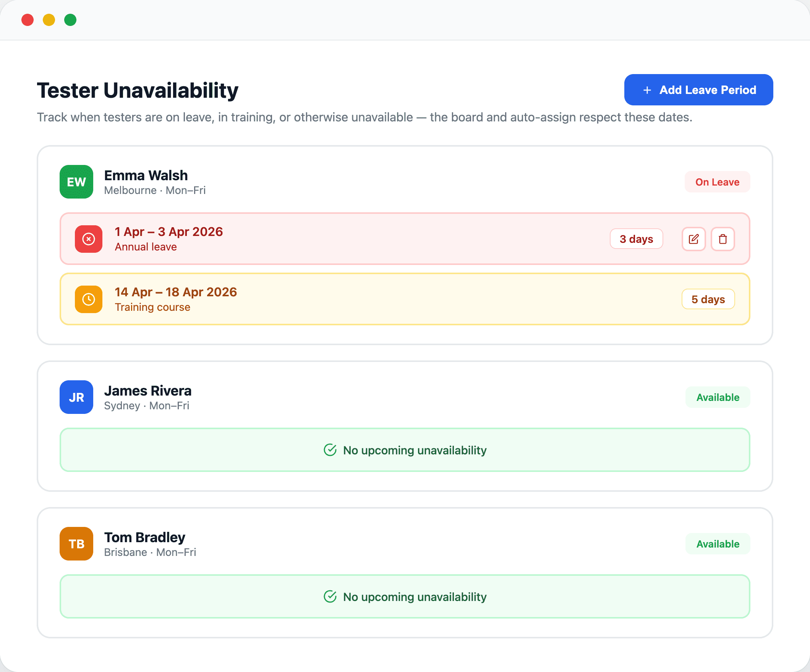810x672 pixels.
Task: Click 'Sydney · Mon–Fri' subtitle
Action: 147,405
